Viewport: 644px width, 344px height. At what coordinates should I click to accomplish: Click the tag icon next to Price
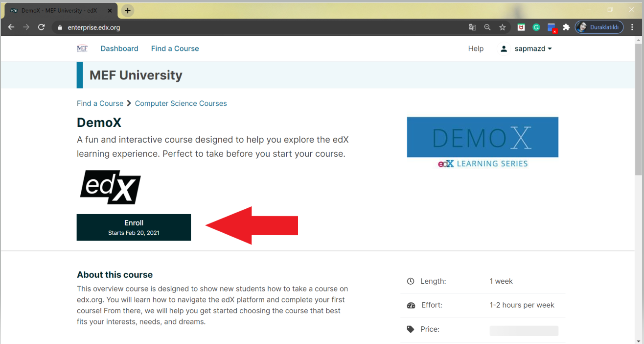[411, 329]
